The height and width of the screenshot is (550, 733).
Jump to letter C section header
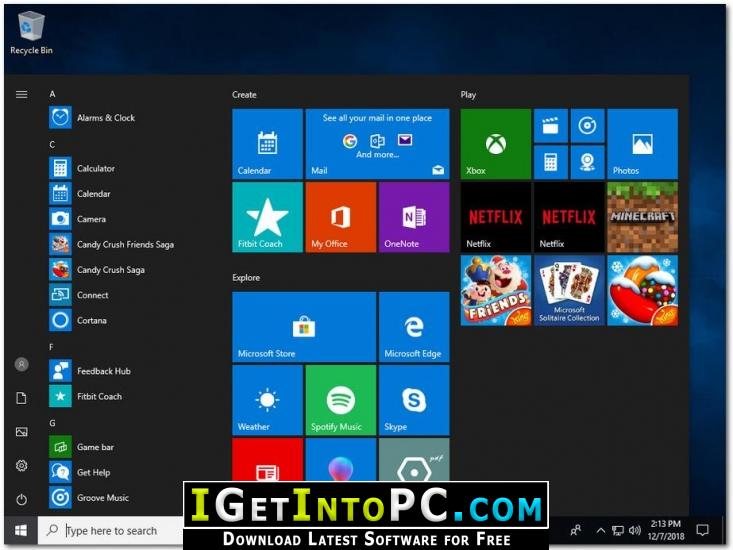pos(52,144)
